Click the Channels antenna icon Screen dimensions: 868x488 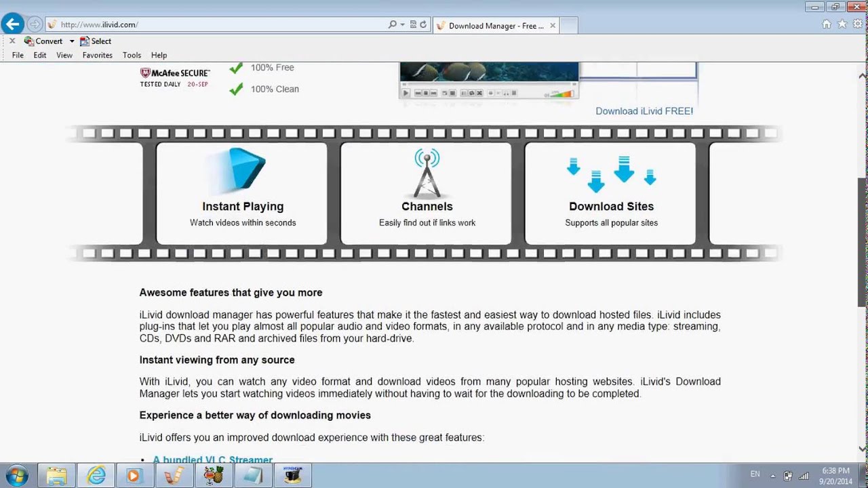coord(427,173)
